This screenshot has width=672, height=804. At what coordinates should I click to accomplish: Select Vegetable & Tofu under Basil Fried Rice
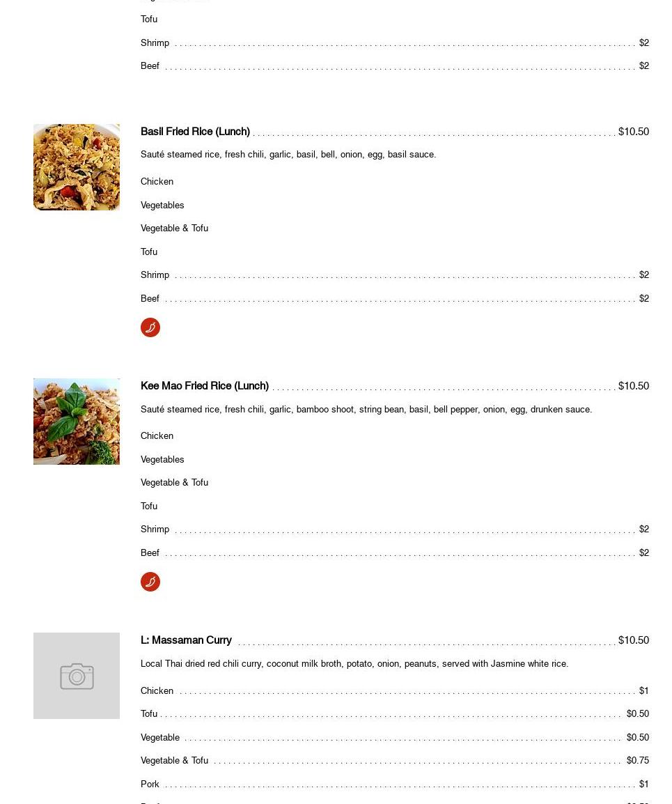pos(174,229)
